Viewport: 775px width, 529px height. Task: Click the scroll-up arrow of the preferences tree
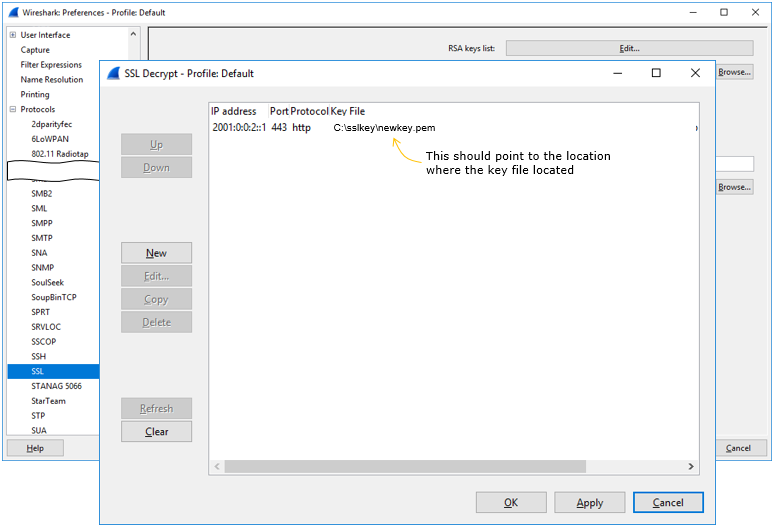pos(133,34)
